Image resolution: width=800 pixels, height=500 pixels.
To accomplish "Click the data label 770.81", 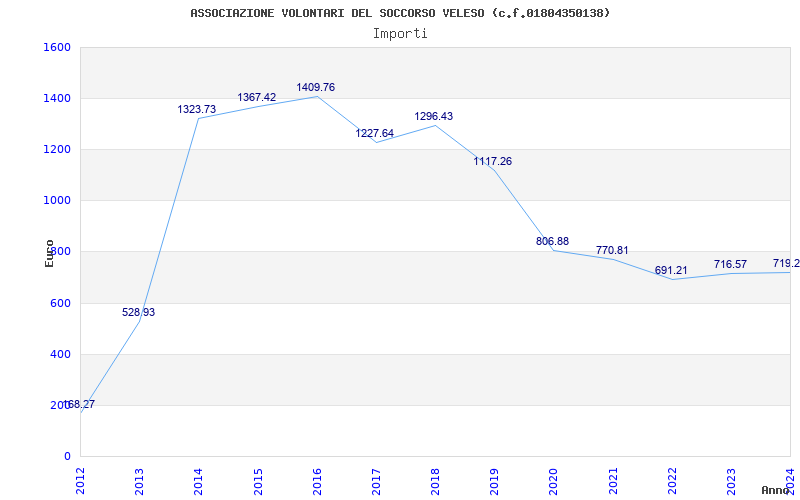I will click(612, 251).
